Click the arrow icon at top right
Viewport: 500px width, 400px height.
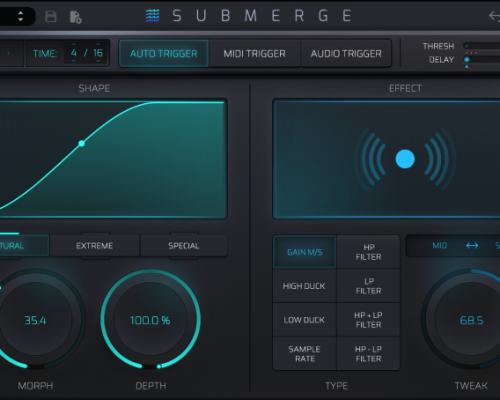click(495, 16)
